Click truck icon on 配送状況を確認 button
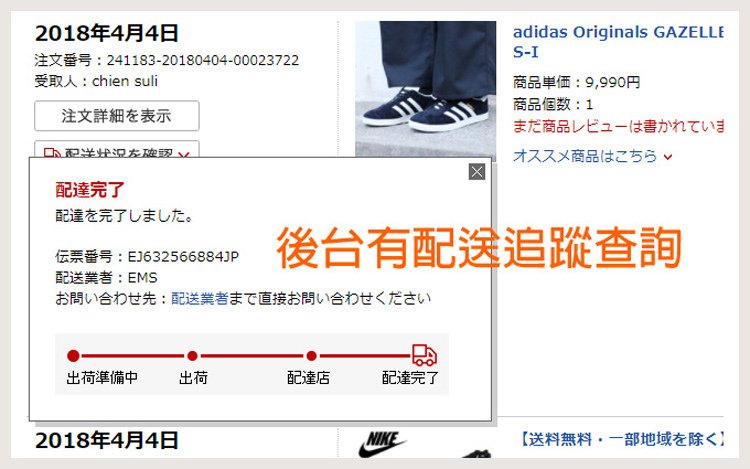 point(52,153)
